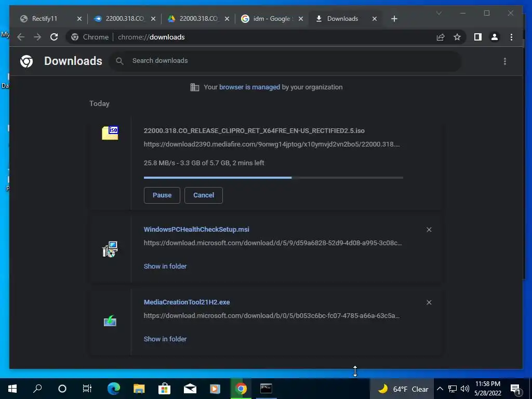
Task: Cancel the ISO download
Action: tap(204, 195)
